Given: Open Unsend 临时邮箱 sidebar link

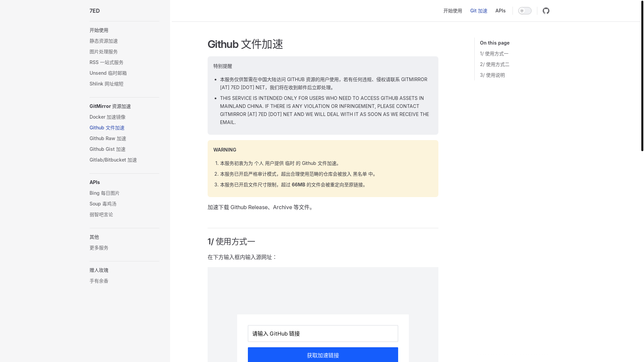Looking at the screenshot, I should coord(108,73).
